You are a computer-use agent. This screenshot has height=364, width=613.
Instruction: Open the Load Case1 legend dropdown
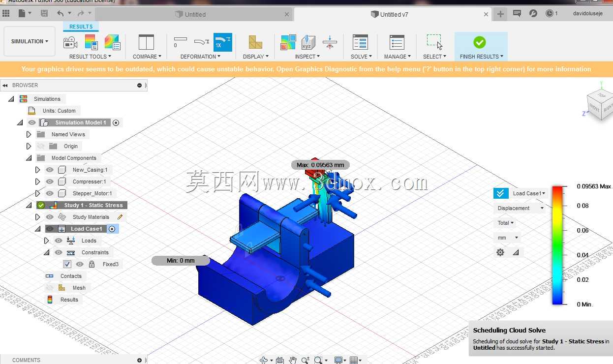pos(529,193)
